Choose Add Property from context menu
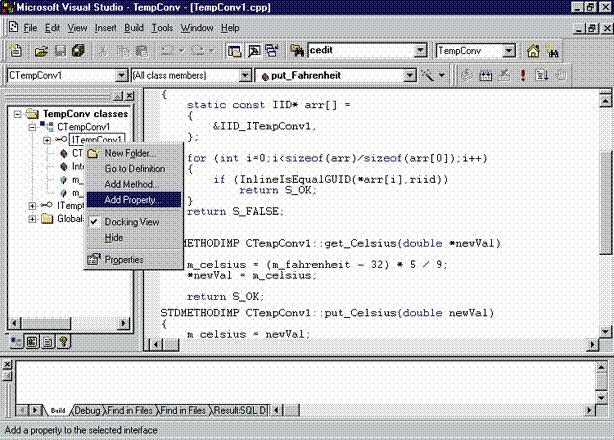614x440 pixels. (134, 200)
